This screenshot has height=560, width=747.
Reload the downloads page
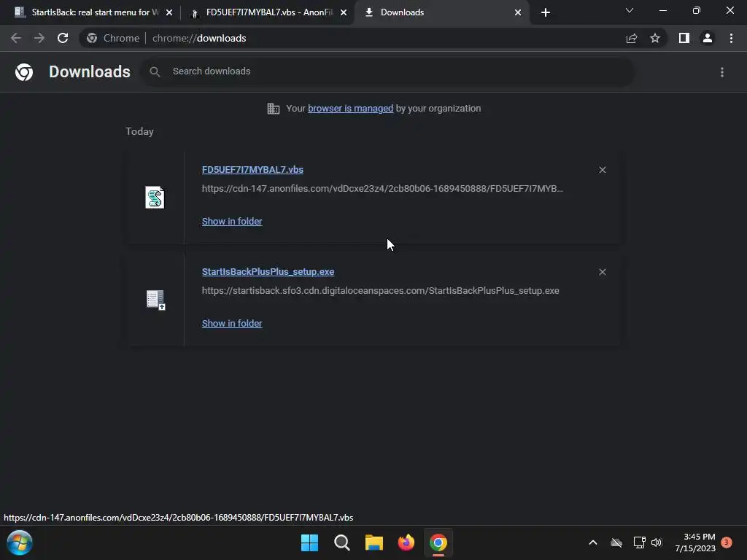tap(63, 38)
